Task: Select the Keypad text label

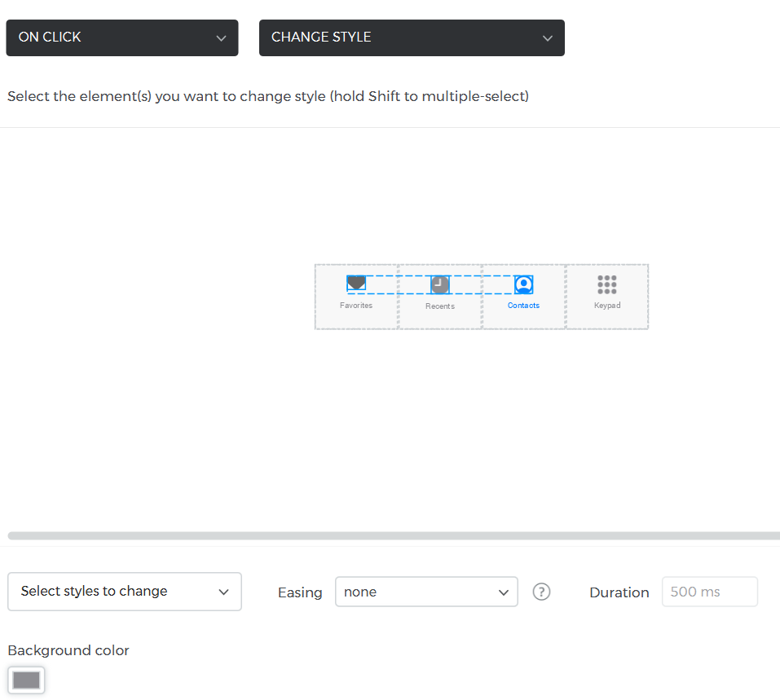Action: (607, 306)
